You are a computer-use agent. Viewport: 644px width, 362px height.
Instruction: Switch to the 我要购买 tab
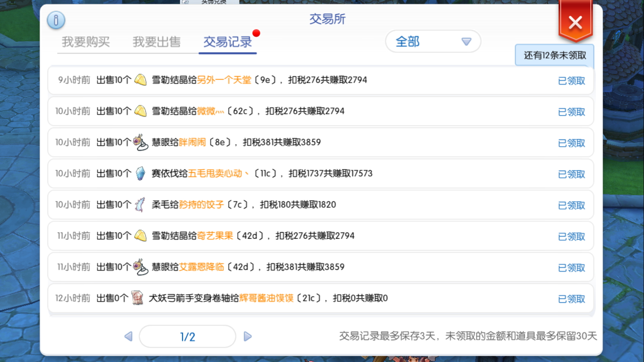[x=86, y=42]
